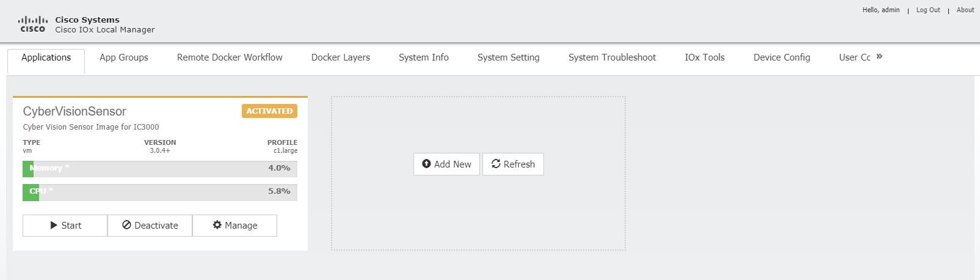This screenshot has width=980, height=280.
Task: Click the Log Out link
Action: pos(928,10)
